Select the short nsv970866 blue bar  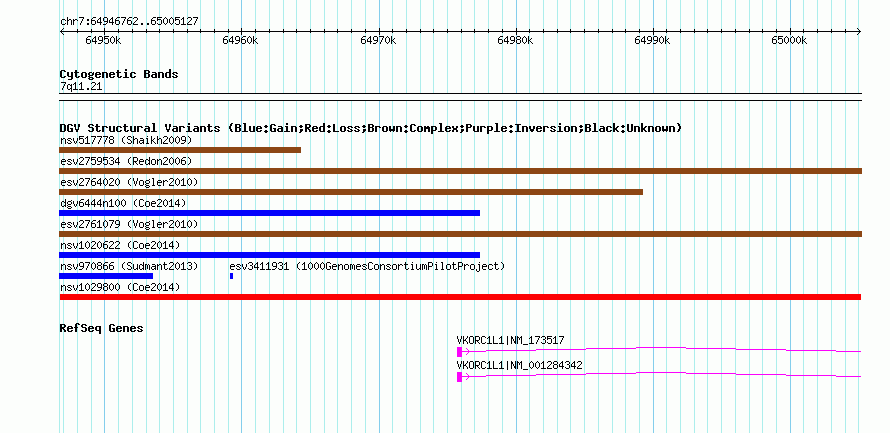tap(106, 276)
